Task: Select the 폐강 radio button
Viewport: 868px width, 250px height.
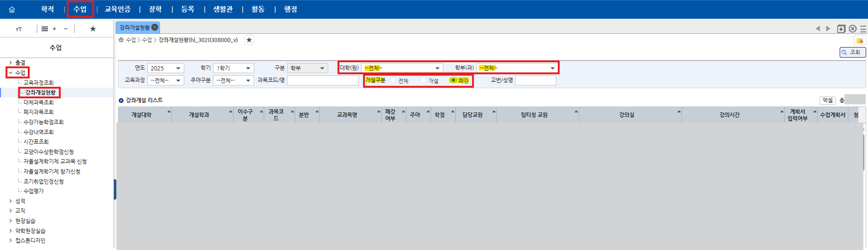Action: point(453,80)
